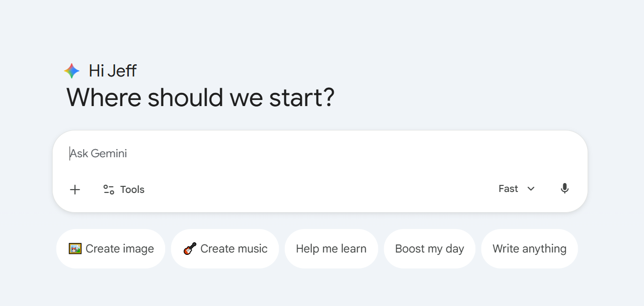Click the Gemini sparkle logo
644x306 pixels.
[72, 71]
